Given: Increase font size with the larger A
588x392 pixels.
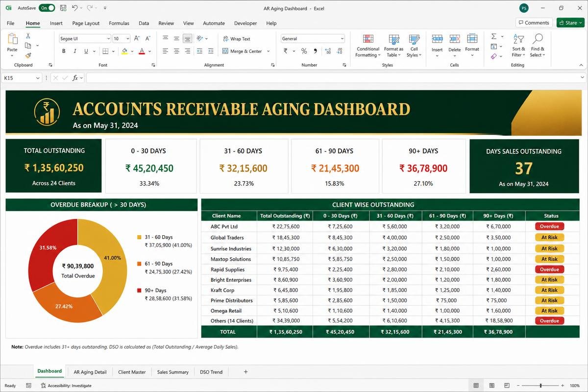Looking at the screenshot, I should (137, 38).
